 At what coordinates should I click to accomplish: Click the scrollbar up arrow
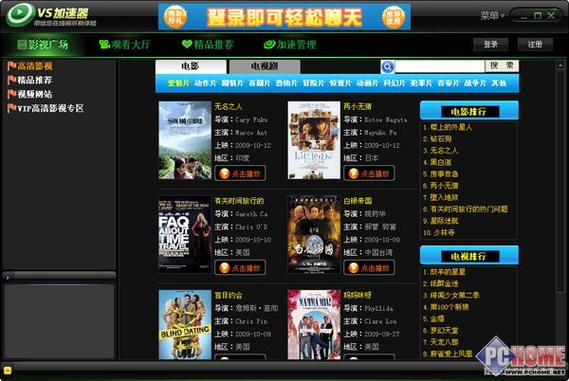560,66
